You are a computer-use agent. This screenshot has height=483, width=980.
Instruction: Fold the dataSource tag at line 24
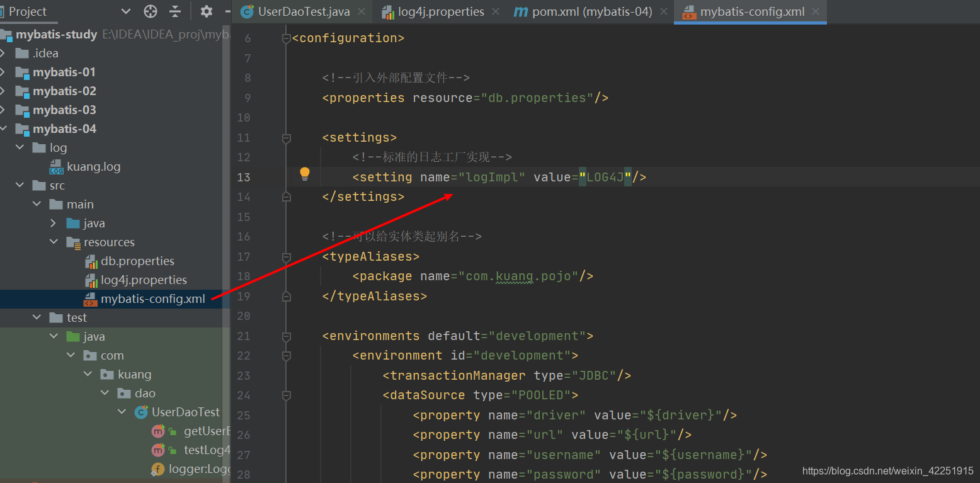[287, 395]
